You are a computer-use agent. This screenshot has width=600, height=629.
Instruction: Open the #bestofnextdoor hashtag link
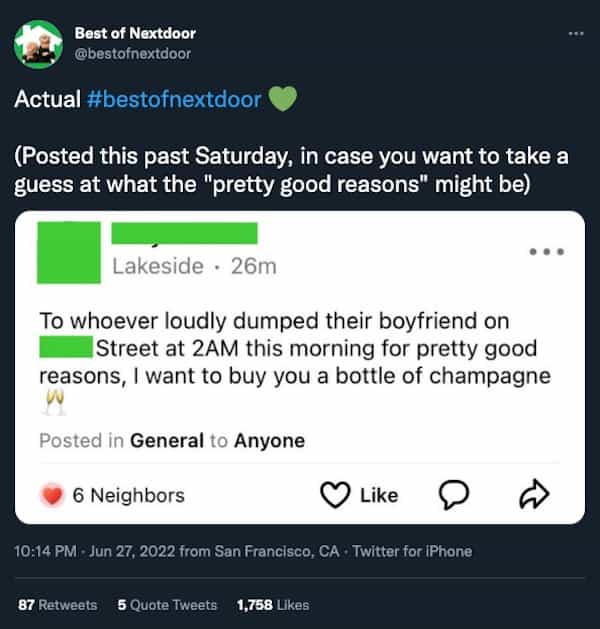click(x=174, y=99)
